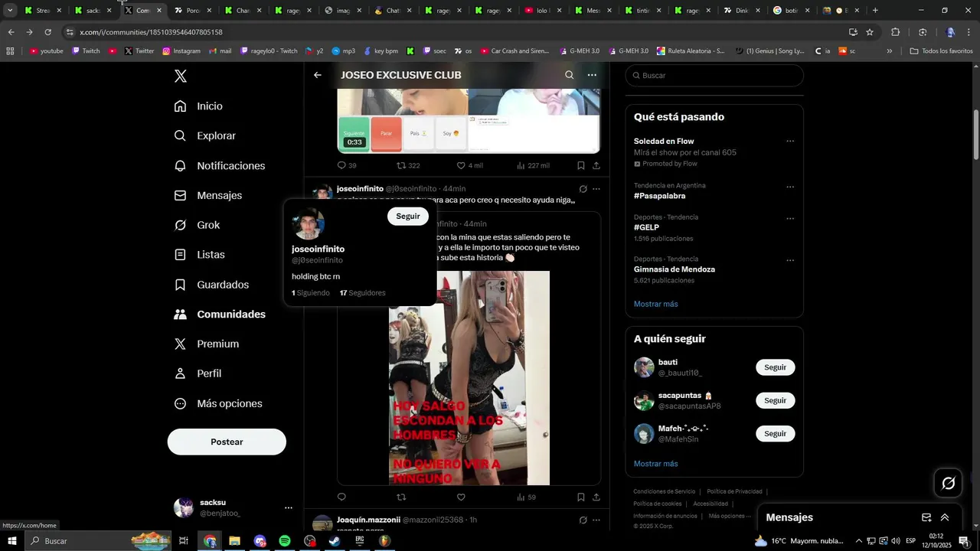
Task: Expand Más opciones menu
Action: click(217, 403)
